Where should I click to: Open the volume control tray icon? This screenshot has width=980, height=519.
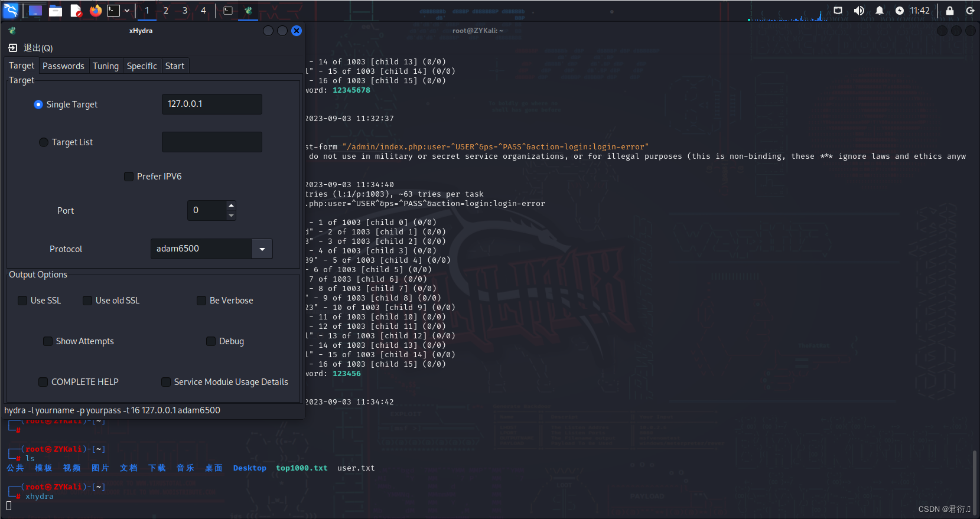click(859, 11)
